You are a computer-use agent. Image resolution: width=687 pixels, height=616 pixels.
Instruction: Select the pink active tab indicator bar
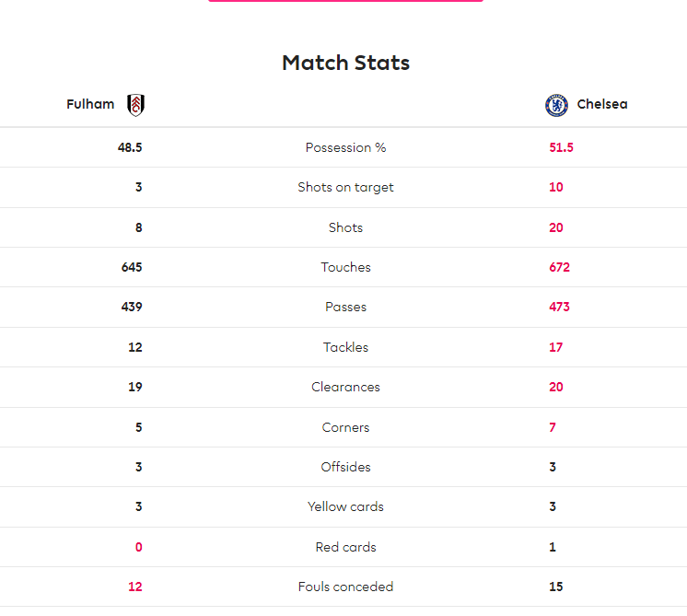click(x=345, y=1)
